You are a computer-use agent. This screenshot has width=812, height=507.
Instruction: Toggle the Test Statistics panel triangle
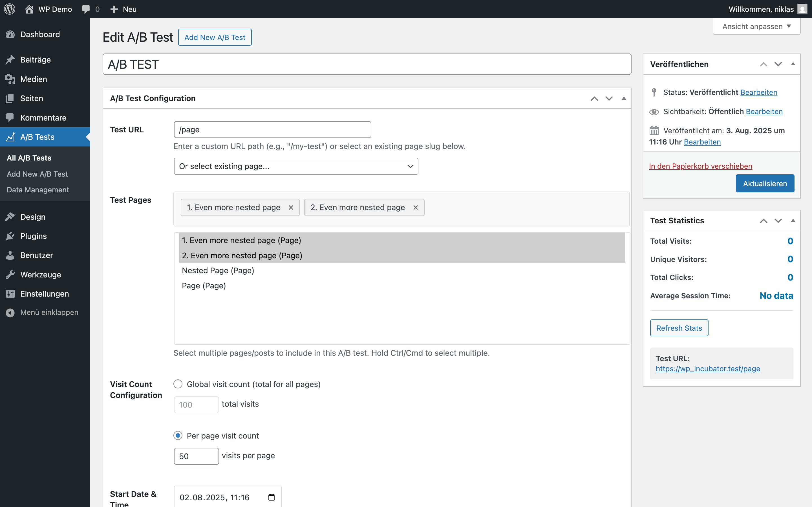click(793, 220)
